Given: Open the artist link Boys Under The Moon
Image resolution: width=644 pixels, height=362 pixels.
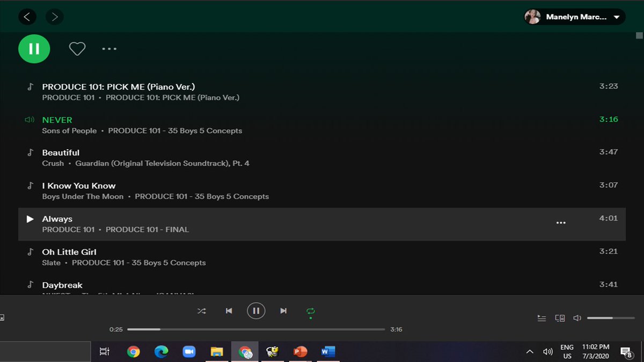Looking at the screenshot, I should (83, 197).
